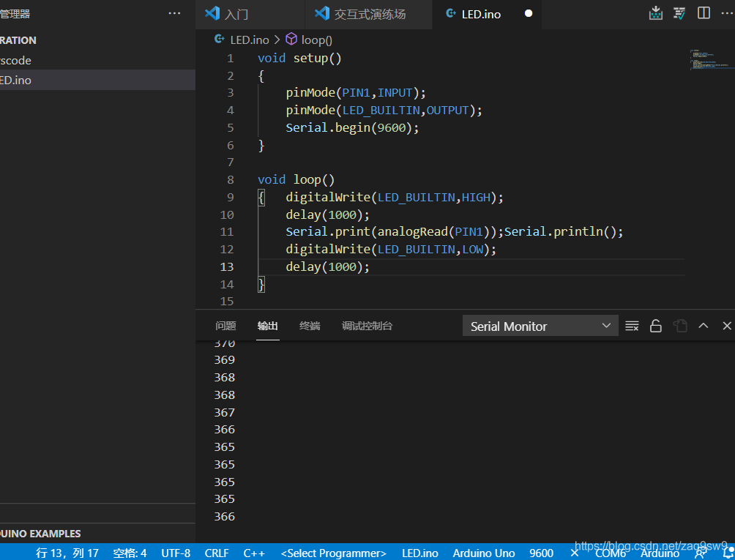
Task: Switch to the 问题 panel tab
Action: [225, 326]
